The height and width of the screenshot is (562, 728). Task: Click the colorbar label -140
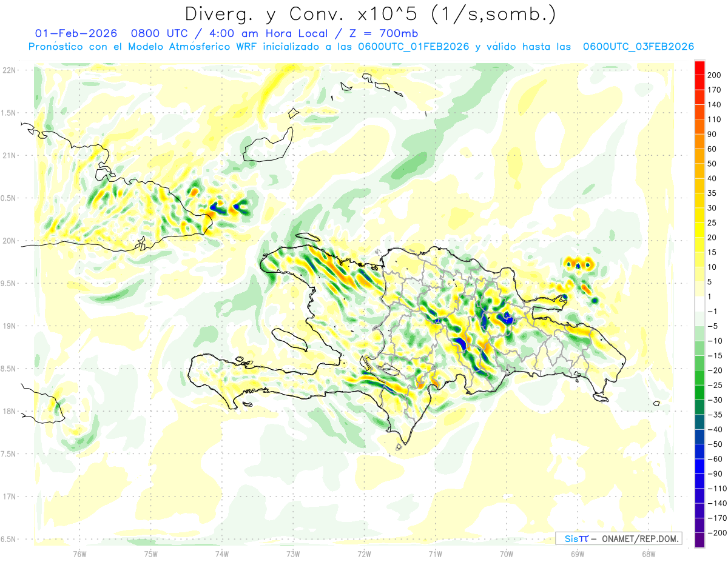click(x=717, y=503)
